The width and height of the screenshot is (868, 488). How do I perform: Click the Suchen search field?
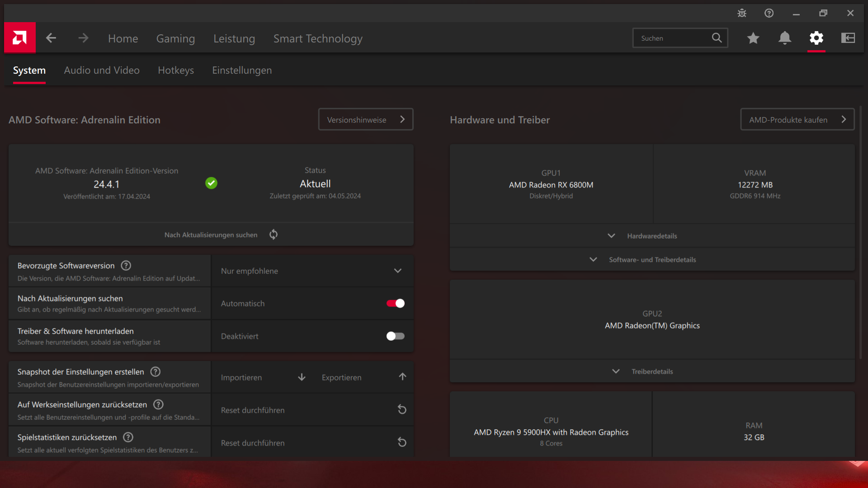[x=673, y=38]
